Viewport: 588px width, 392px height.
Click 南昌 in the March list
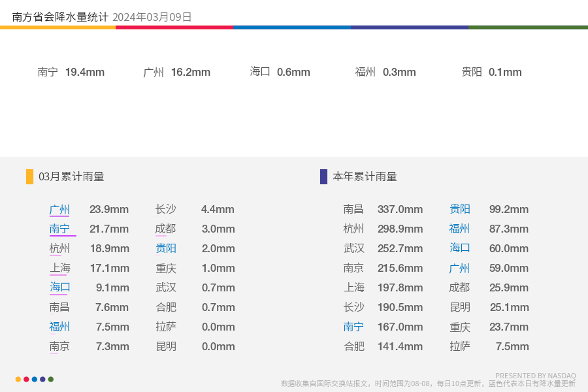coord(59,307)
